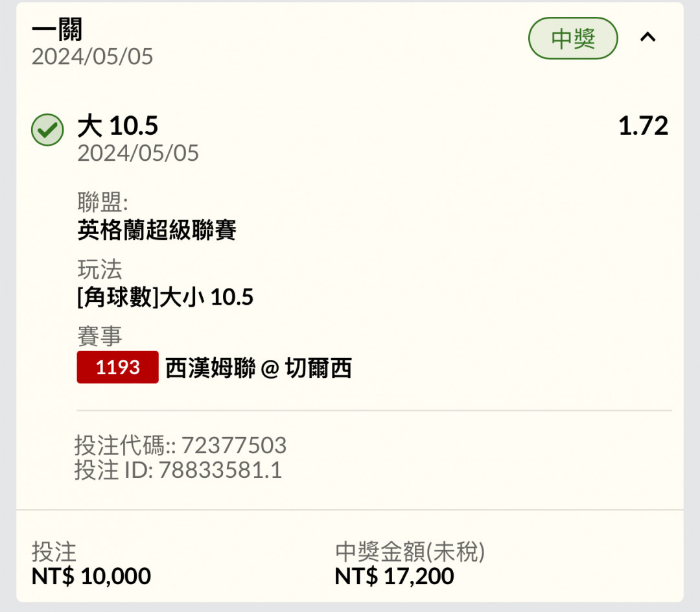Click the NT$ 17,200 winning amount
Screen dimensions: 700x612
[394, 576]
